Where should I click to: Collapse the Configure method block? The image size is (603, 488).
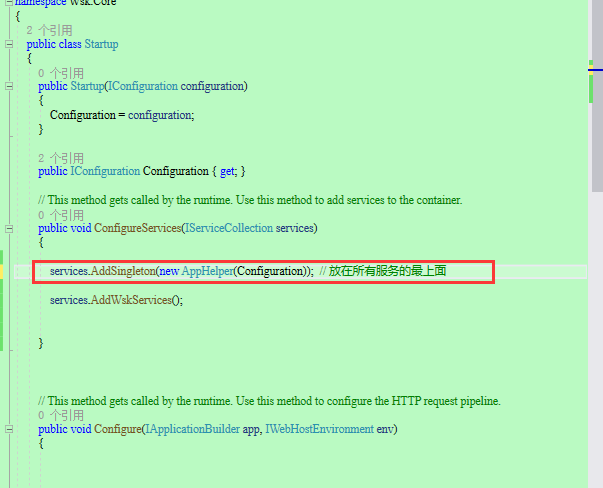pos(9,429)
